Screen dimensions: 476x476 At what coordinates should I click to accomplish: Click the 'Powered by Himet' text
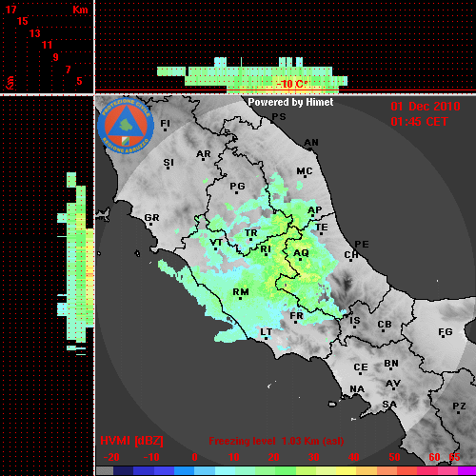(290, 102)
